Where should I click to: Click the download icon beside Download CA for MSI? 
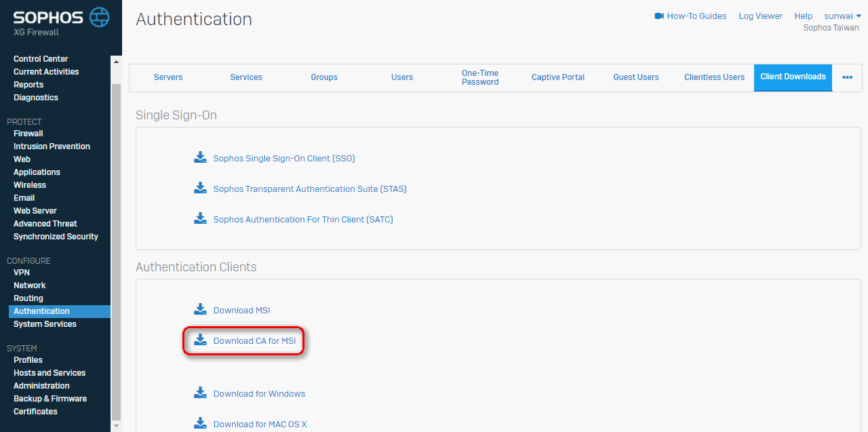(200, 340)
